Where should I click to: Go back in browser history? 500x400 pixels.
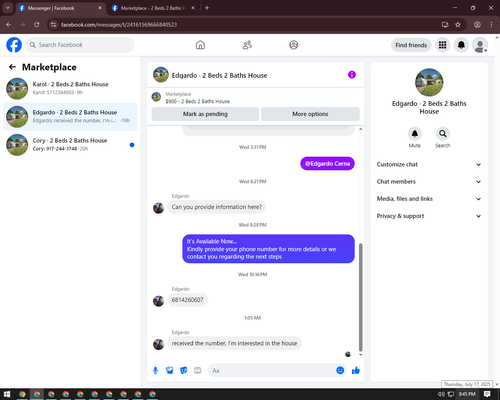(9, 25)
